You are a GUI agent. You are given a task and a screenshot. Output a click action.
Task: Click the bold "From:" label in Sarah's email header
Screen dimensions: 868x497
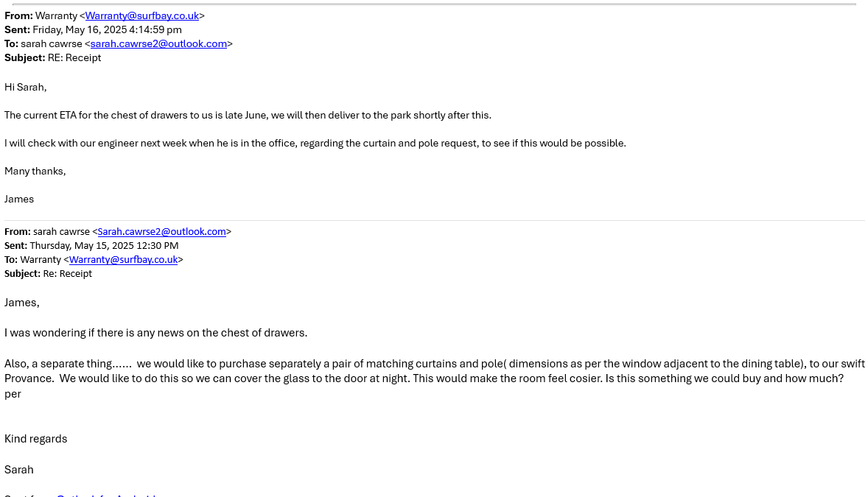click(x=18, y=231)
